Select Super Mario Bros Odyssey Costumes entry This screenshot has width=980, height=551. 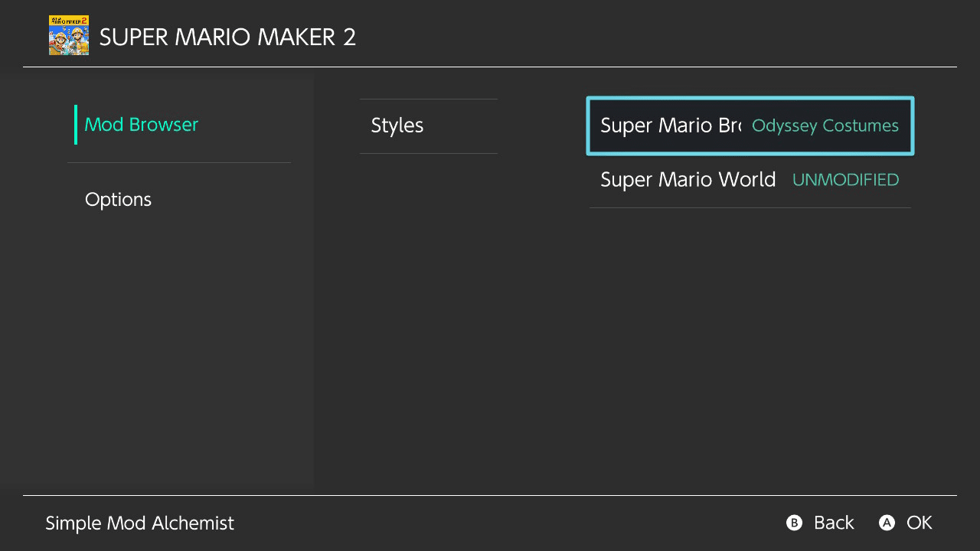point(750,126)
